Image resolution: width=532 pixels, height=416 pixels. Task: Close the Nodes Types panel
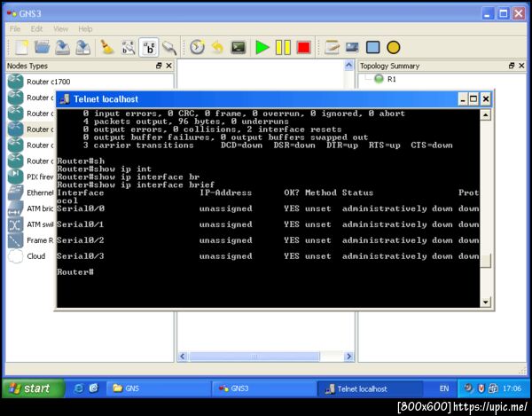(169, 66)
